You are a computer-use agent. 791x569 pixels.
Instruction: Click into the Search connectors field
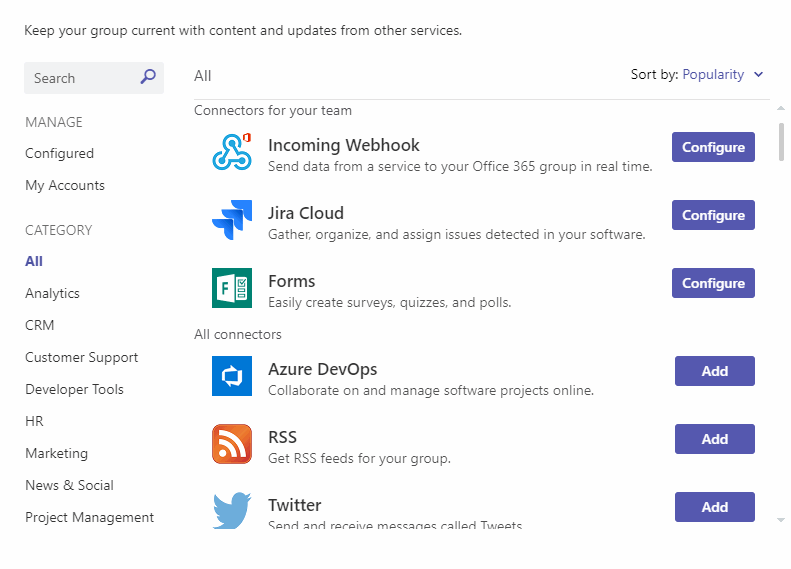[x=94, y=78]
